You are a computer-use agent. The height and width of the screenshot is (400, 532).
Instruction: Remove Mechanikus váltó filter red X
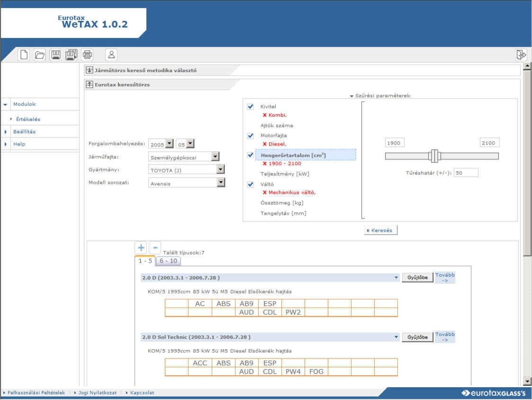(x=265, y=192)
